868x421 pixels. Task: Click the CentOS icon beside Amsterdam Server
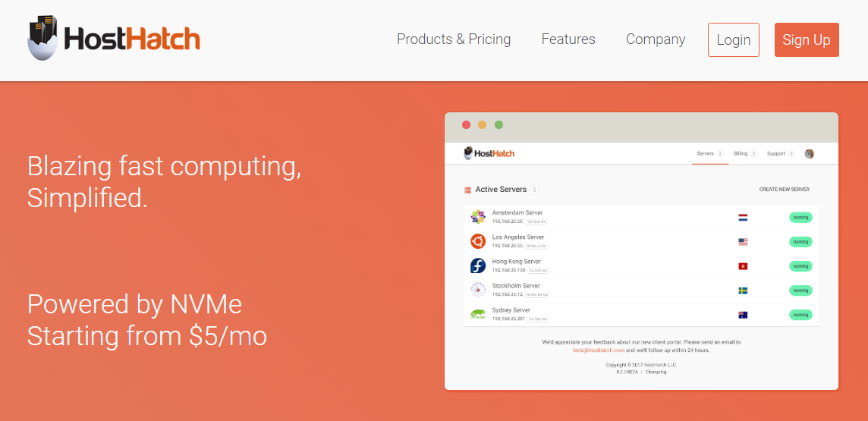478,217
